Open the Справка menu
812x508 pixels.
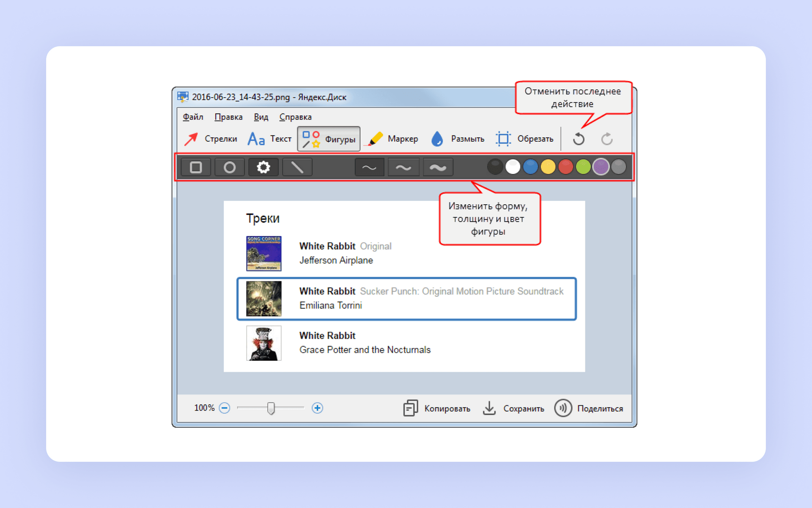295,117
